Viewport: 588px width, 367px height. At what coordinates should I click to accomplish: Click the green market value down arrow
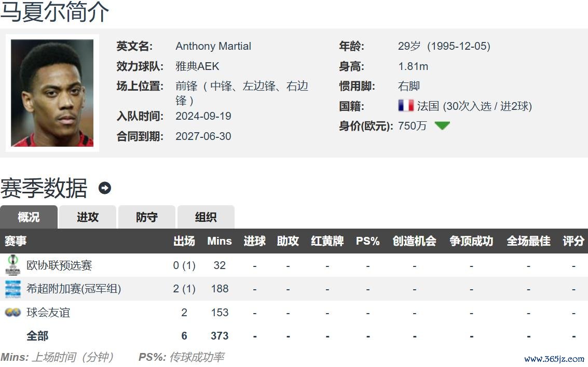coord(442,125)
